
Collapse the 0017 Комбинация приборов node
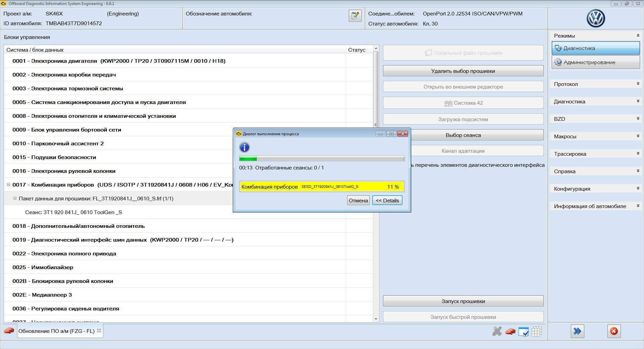pos(9,185)
